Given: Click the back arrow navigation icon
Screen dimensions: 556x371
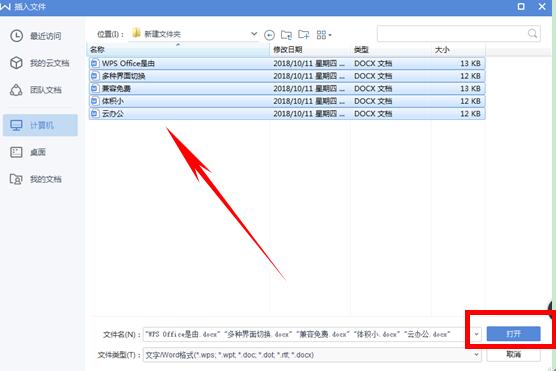Looking at the screenshot, I should point(269,35).
